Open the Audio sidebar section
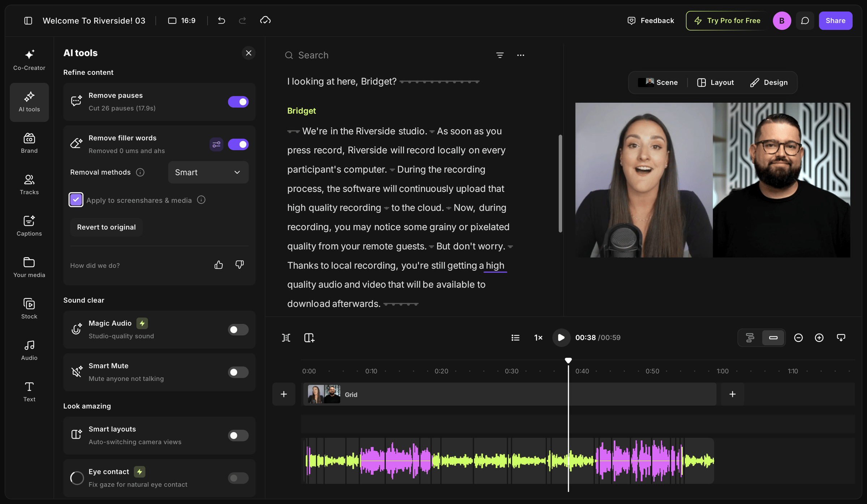The width and height of the screenshot is (867, 504). click(29, 350)
